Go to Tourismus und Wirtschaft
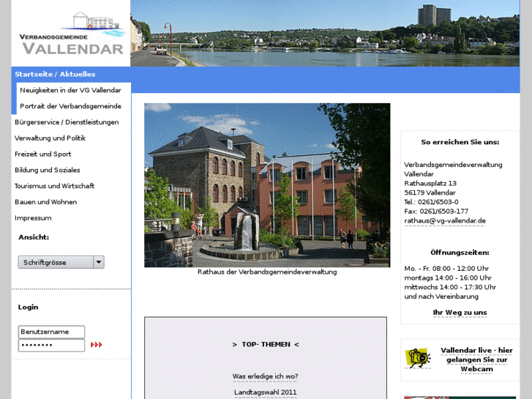 tap(54, 186)
